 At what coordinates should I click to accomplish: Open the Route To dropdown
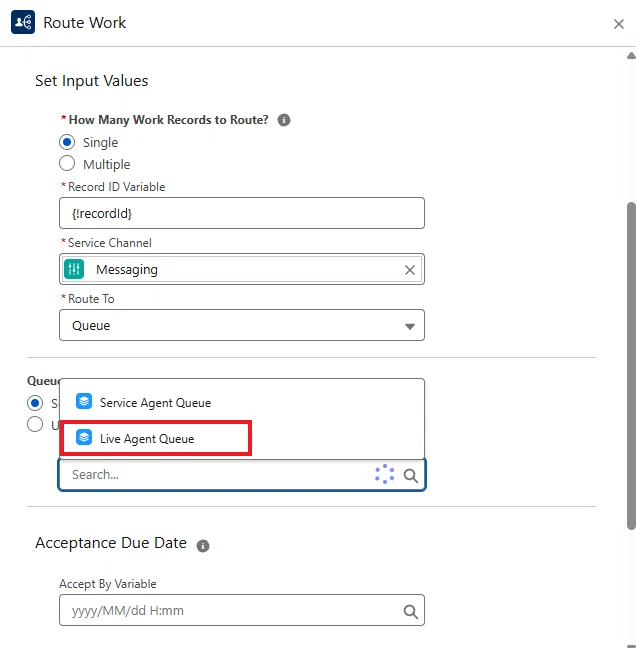[x=242, y=325]
